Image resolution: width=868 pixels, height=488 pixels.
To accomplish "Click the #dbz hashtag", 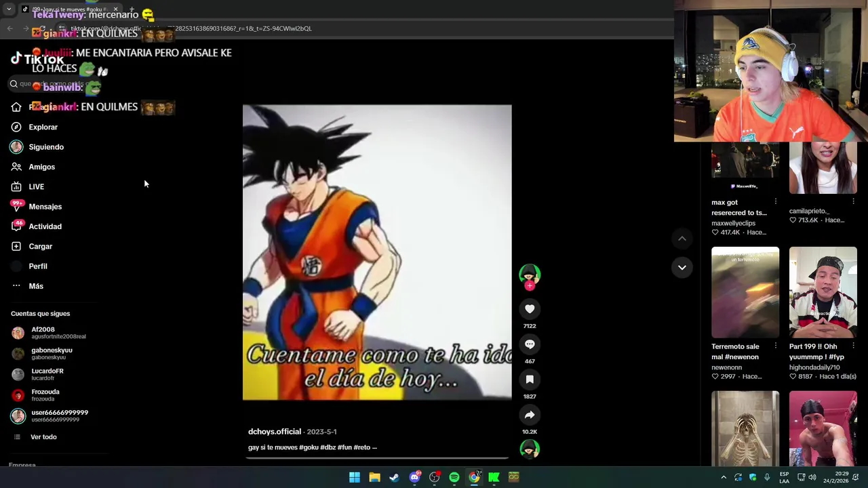I will [x=328, y=447].
